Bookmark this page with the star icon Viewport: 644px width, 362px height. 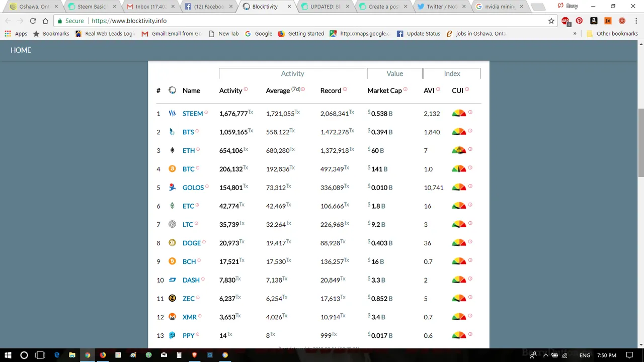pyautogui.click(x=551, y=21)
